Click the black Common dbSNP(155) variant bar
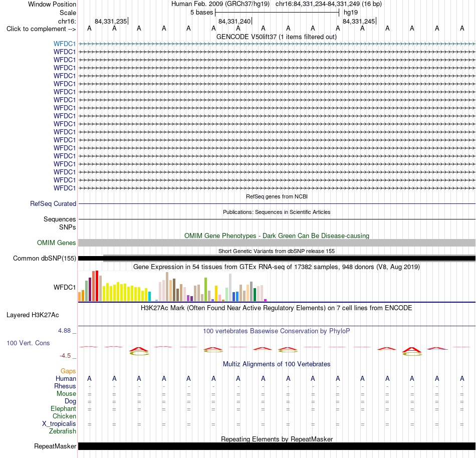Image resolution: width=476 pixels, height=458 pixels. coord(277,258)
